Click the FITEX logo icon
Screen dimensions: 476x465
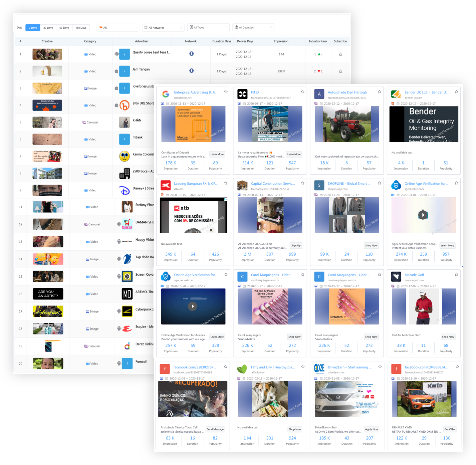[x=242, y=94]
